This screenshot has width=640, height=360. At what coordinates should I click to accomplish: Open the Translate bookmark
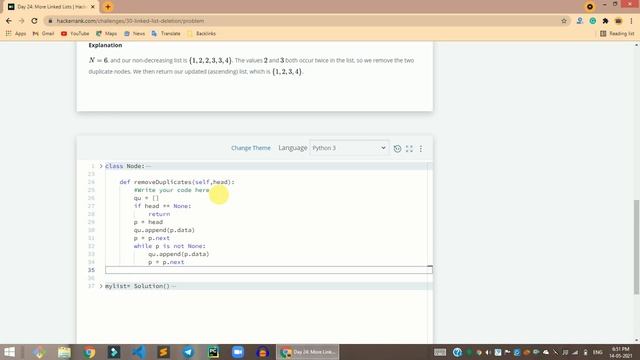(166, 33)
